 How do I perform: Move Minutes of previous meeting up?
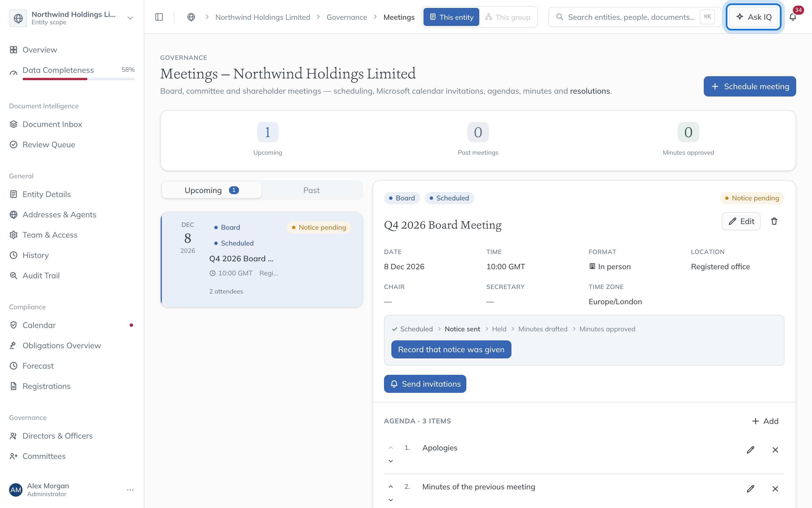point(390,487)
